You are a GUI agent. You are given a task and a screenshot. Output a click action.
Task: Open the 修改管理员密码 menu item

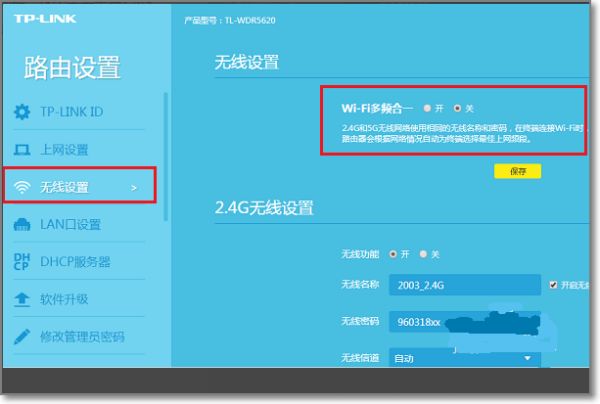point(82,337)
